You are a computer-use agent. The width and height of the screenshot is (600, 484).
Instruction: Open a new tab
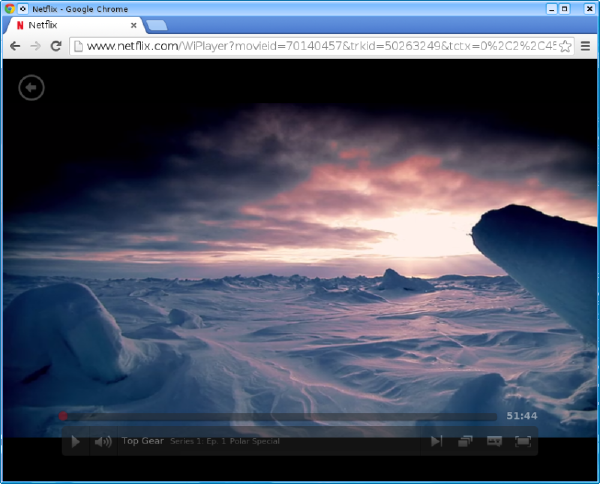click(156, 25)
